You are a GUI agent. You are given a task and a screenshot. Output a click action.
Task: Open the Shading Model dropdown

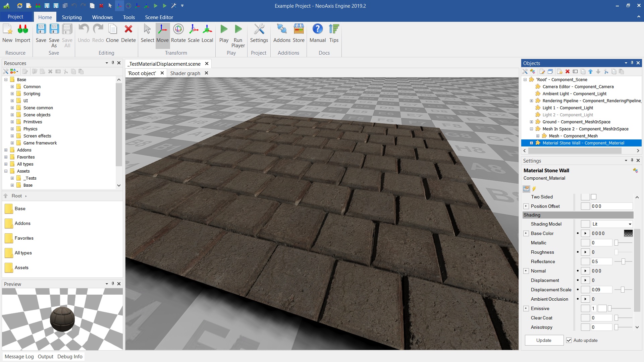coord(611,224)
